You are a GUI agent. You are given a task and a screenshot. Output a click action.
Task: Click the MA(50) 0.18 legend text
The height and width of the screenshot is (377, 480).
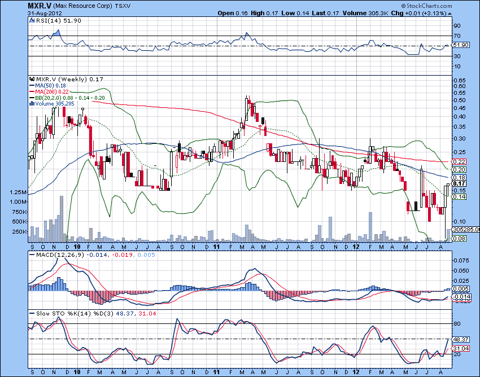coord(50,86)
